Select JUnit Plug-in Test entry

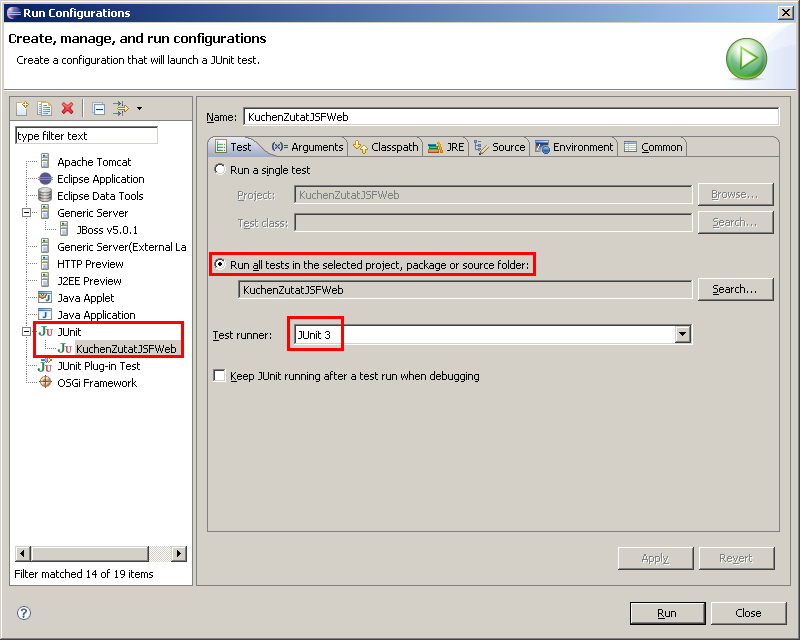(x=98, y=366)
